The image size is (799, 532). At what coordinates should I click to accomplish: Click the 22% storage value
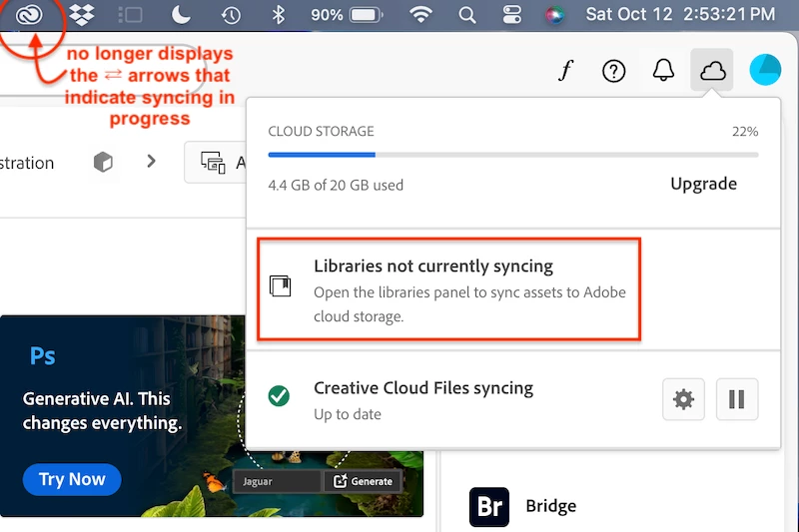click(x=745, y=132)
